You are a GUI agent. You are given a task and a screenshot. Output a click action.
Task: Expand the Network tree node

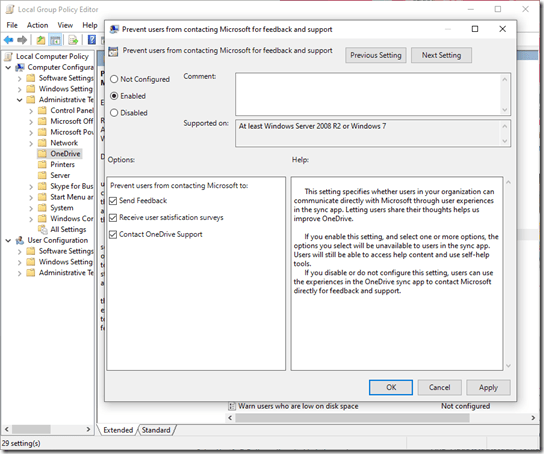coord(31,143)
